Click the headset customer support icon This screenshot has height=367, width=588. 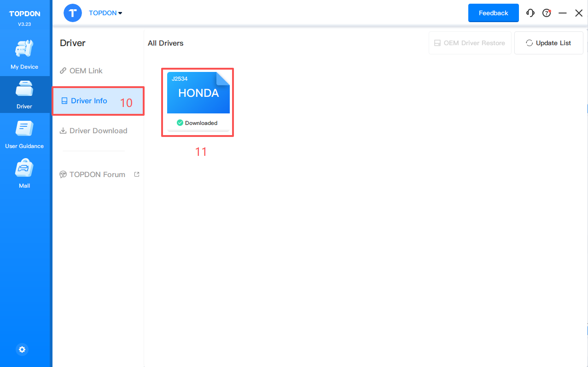coord(530,13)
